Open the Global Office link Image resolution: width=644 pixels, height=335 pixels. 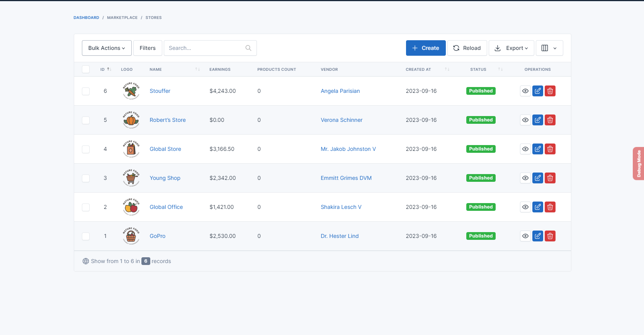tap(166, 207)
